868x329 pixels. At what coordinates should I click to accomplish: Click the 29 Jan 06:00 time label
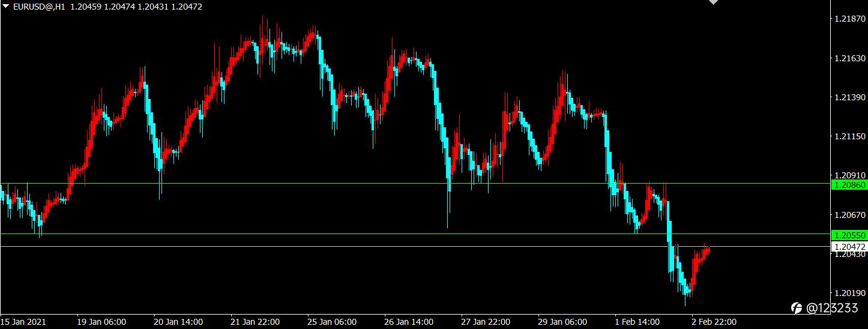point(562,322)
